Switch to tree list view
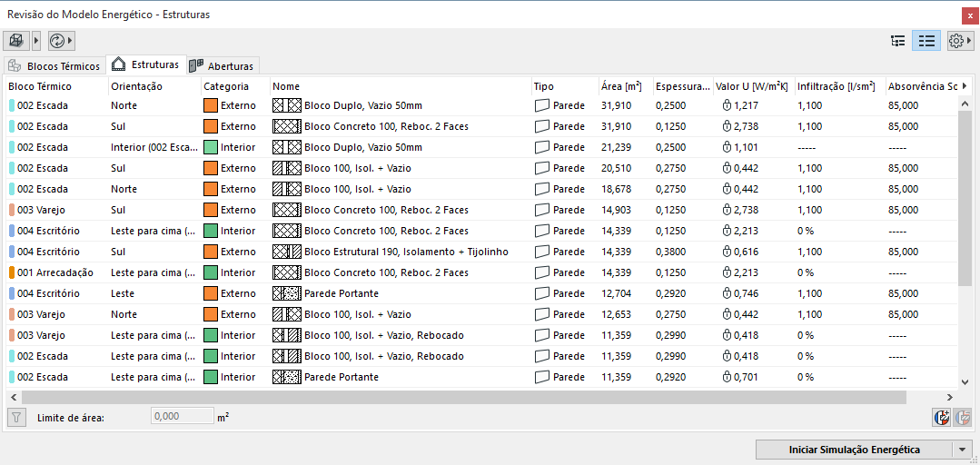 point(898,41)
